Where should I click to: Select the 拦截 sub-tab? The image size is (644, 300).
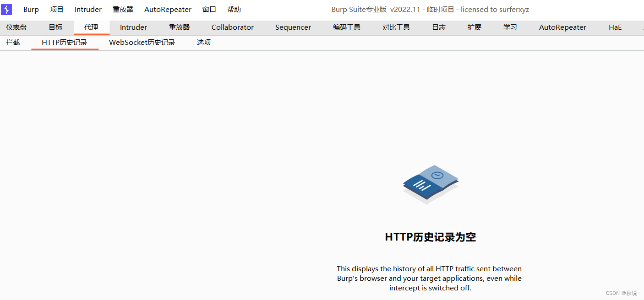13,43
